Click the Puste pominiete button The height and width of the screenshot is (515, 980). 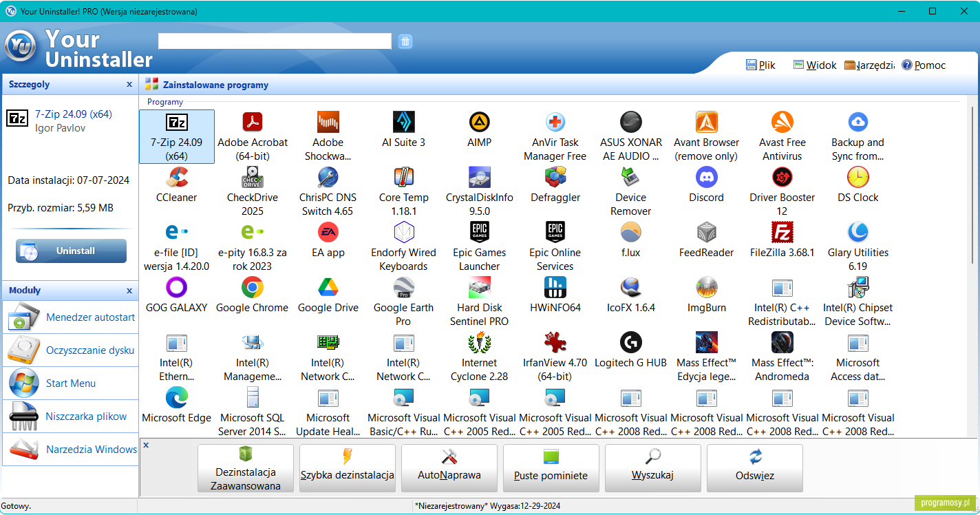551,468
